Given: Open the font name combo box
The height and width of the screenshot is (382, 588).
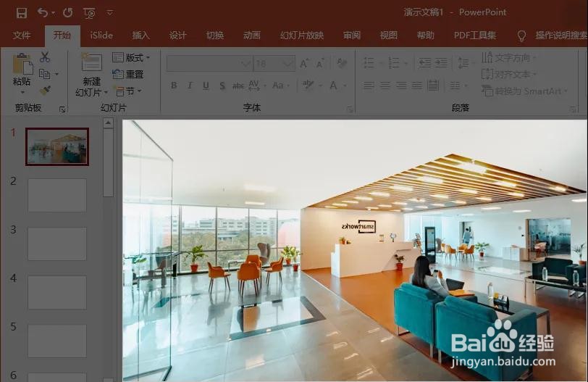Looking at the screenshot, I should (x=209, y=64).
